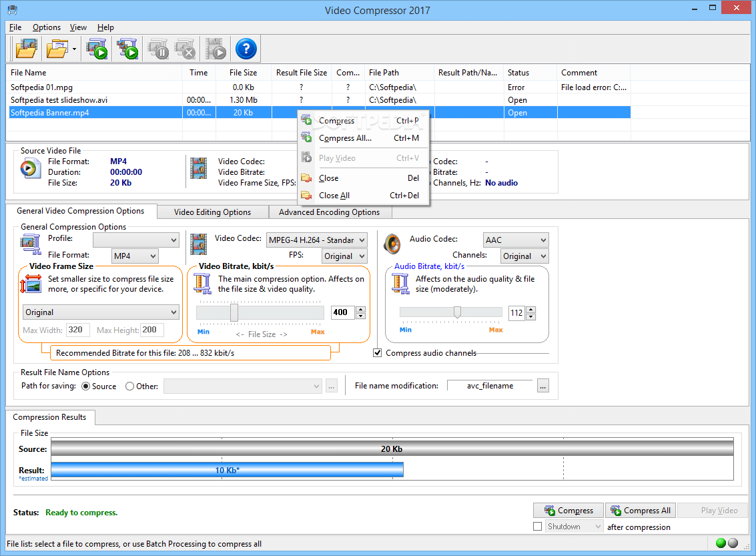Click the Close folder icon in context menu
756x556 pixels.
(306, 178)
